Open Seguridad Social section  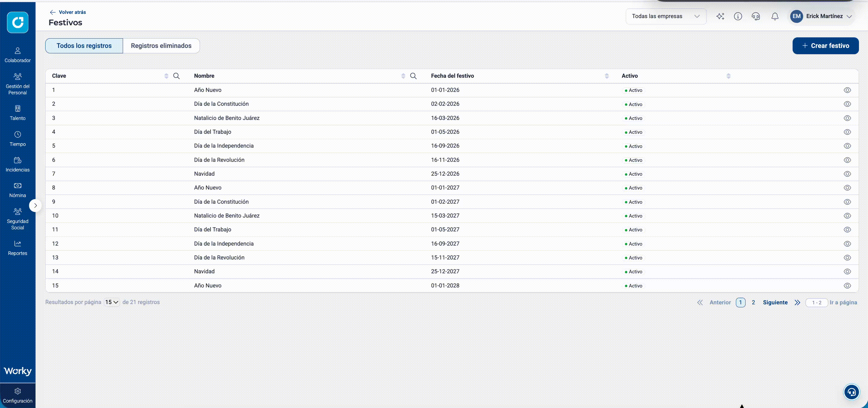17,219
